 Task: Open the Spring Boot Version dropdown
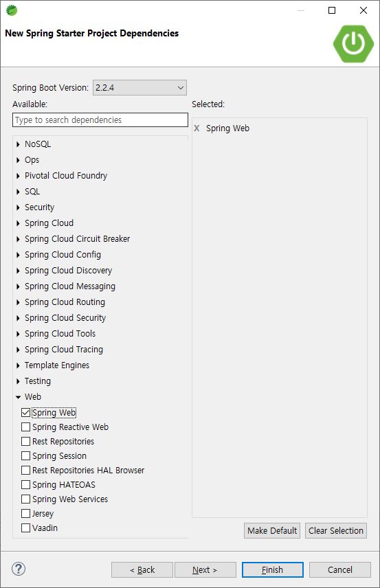pos(139,88)
